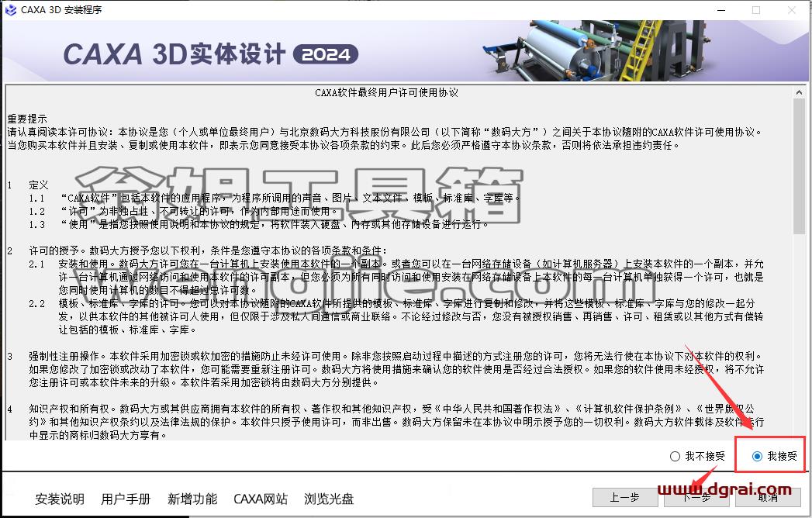
Task: Select the 我接受 radio button
Action: click(x=774, y=457)
